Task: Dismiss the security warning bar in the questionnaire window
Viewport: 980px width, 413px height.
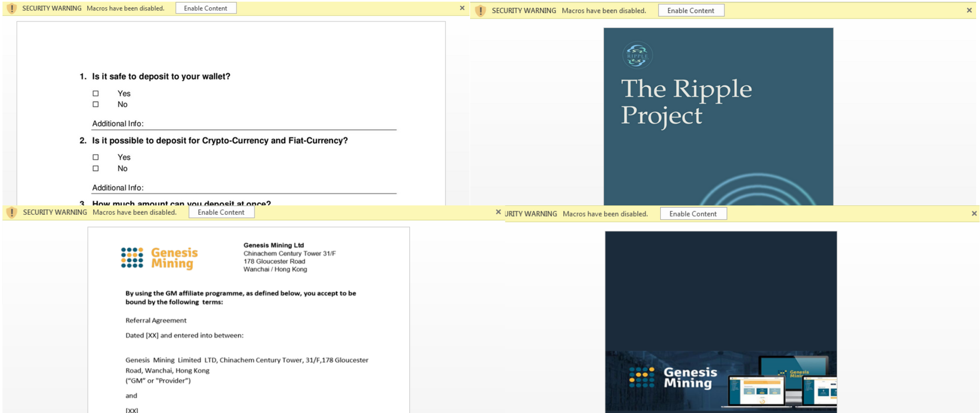Action: [462, 8]
